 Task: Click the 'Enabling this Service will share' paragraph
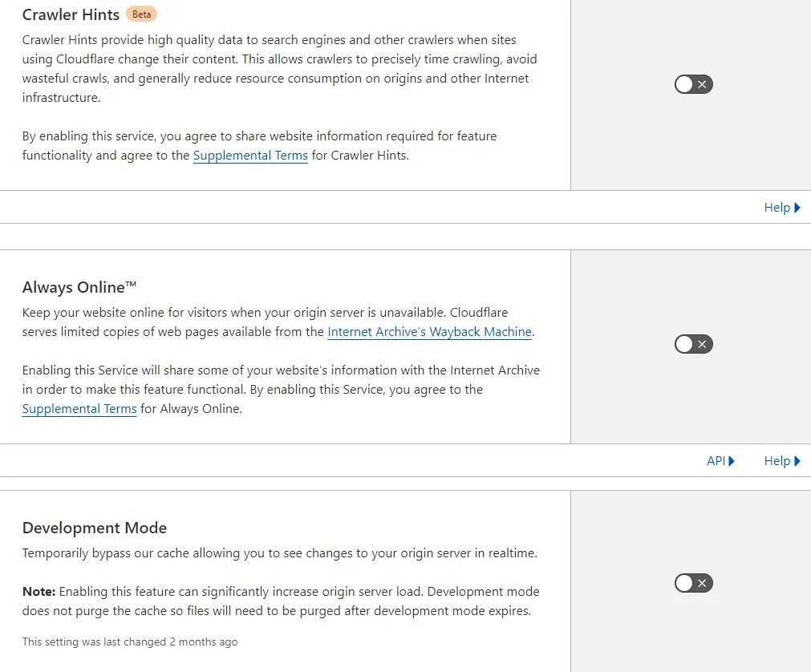point(281,389)
